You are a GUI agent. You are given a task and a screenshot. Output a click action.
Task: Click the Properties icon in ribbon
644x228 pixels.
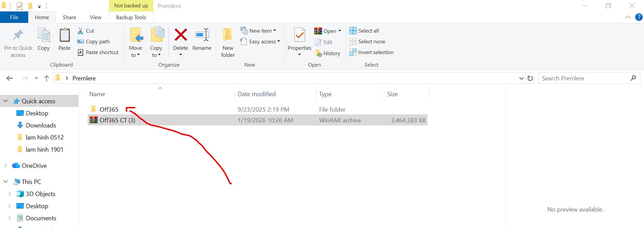pos(299,35)
